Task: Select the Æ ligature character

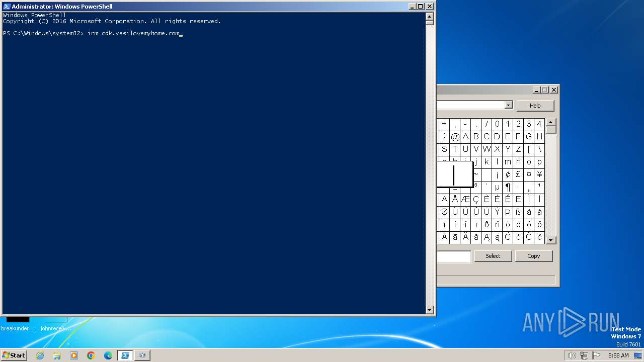Action: 465,200
